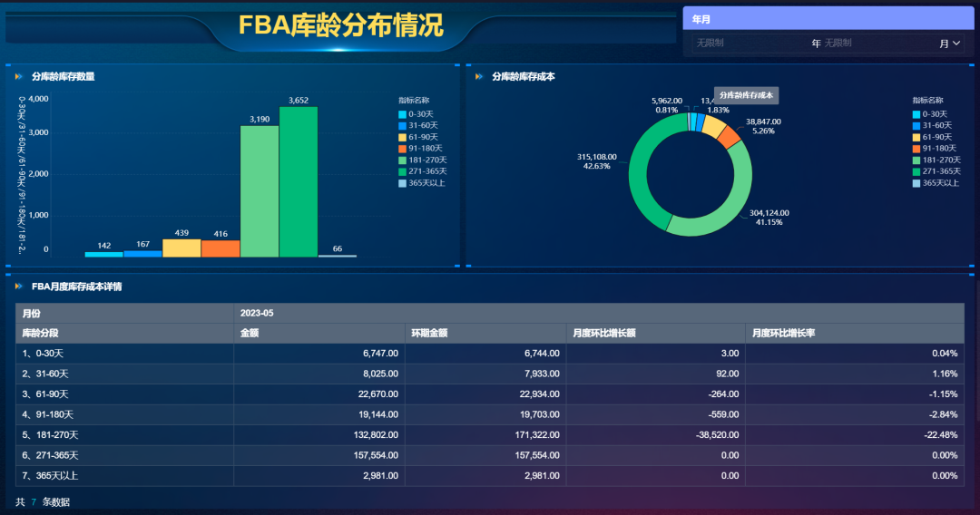Toggle 31-60天 legend in 分库龄库存成本 chart

point(932,125)
